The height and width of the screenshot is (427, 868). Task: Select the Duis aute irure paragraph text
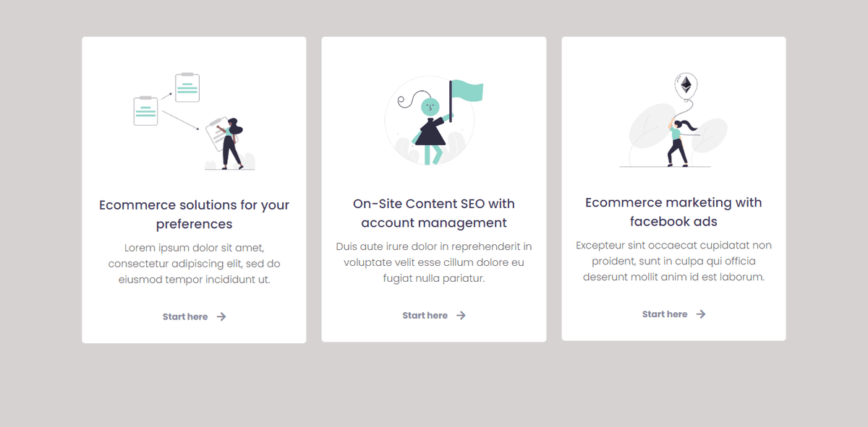pyautogui.click(x=433, y=262)
